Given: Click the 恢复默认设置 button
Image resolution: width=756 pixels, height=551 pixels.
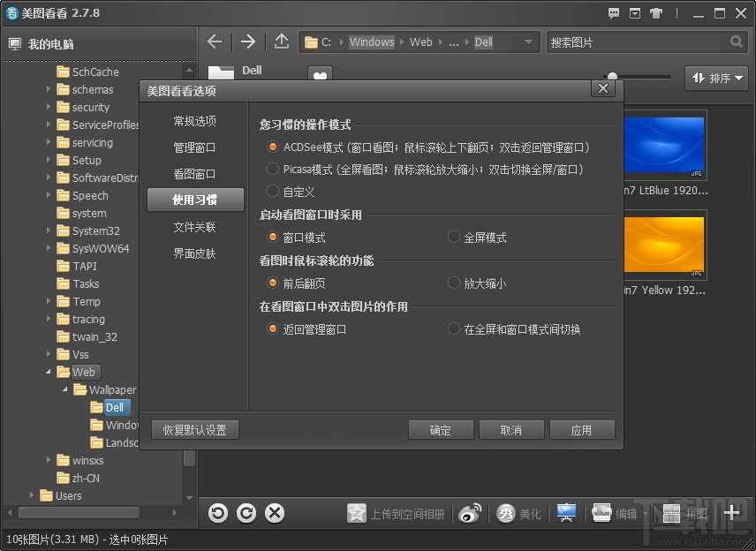Looking at the screenshot, I should (195, 430).
